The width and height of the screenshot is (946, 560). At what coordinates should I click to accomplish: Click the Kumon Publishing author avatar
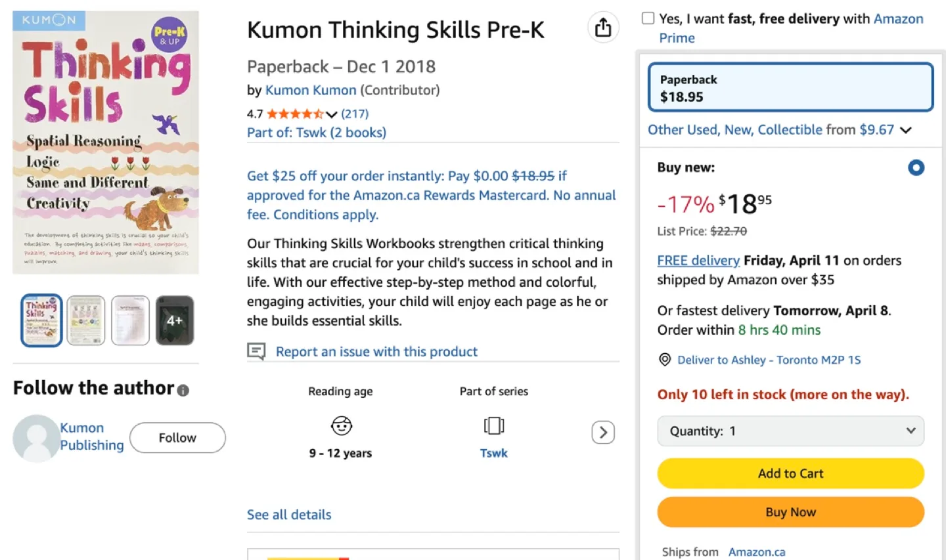click(36, 438)
